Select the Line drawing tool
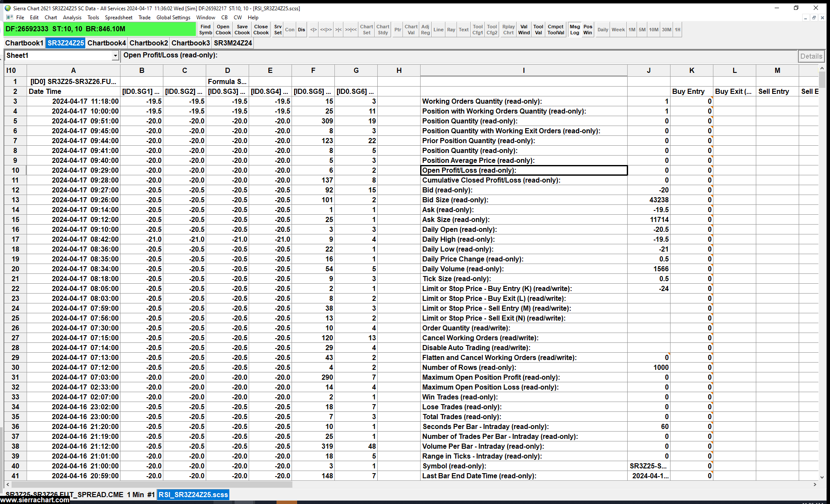This screenshot has width=830, height=504. click(438, 30)
